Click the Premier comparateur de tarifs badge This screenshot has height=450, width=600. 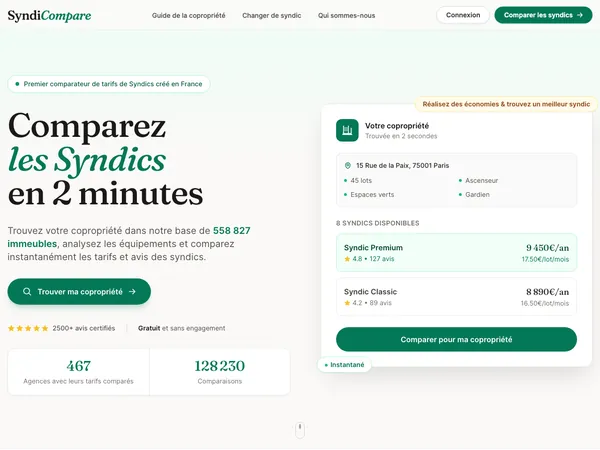coord(109,84)
